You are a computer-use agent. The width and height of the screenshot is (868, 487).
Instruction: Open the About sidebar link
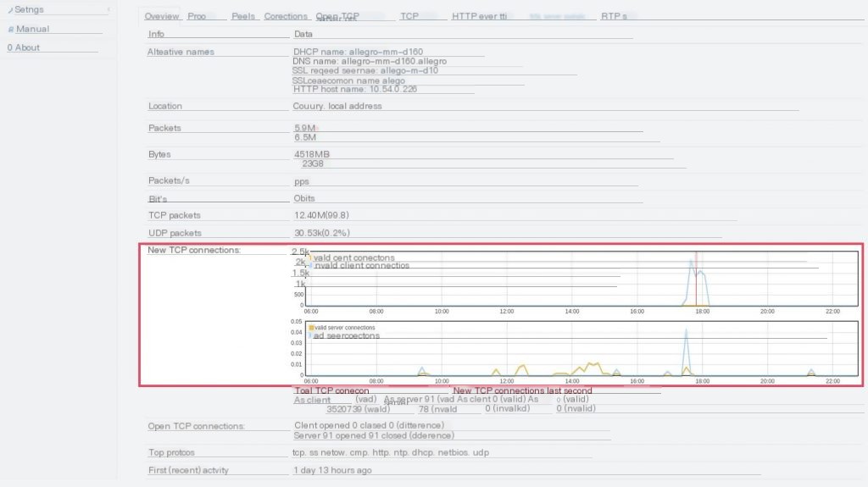(27, 47)
